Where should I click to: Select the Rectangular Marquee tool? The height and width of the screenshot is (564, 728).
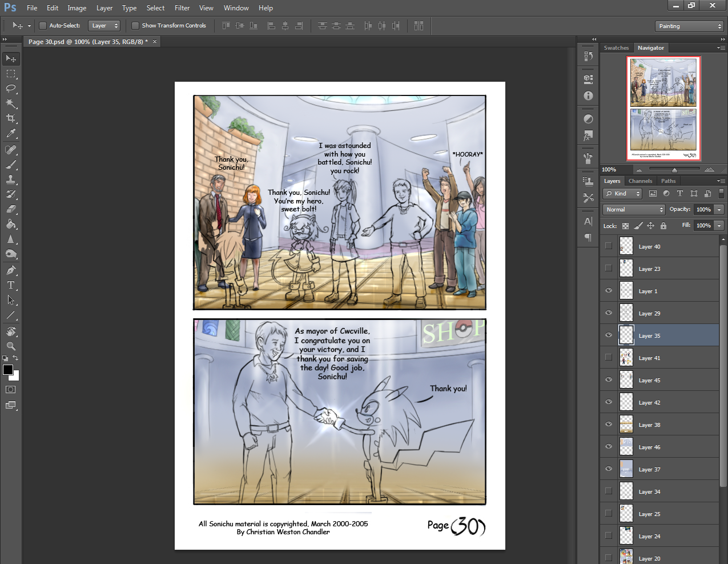click(11, 74)
